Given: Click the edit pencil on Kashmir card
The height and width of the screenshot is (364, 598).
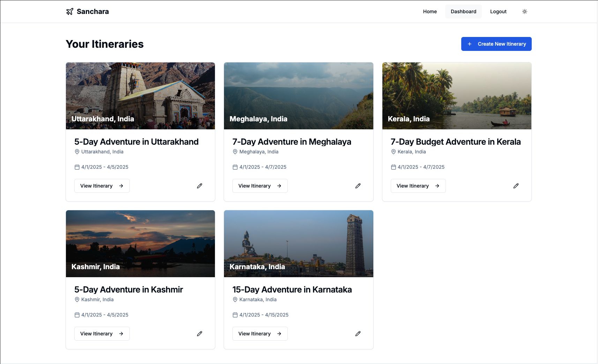Looking at the screenshot, I should click(x=200, y=334).
